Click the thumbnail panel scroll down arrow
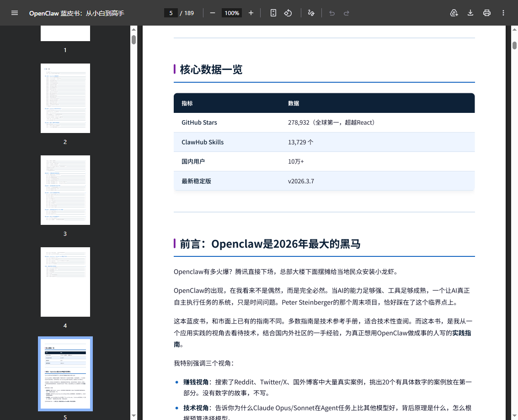 pyautogui.click(x=134, y=415)
